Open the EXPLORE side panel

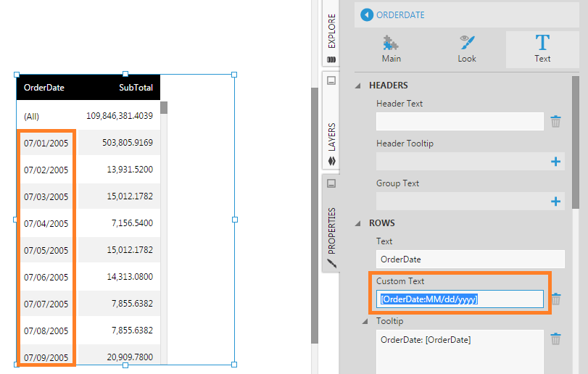coord(331,36)
